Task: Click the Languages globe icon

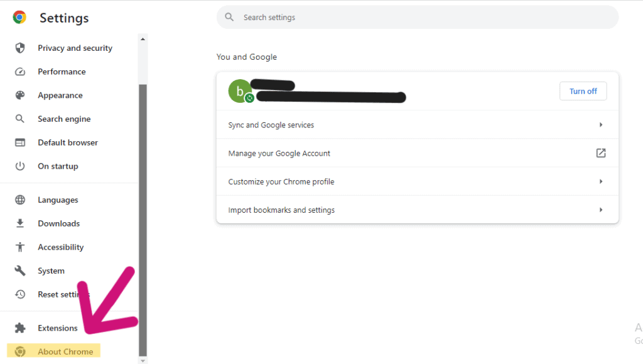Action: click(x=19, y=200)
